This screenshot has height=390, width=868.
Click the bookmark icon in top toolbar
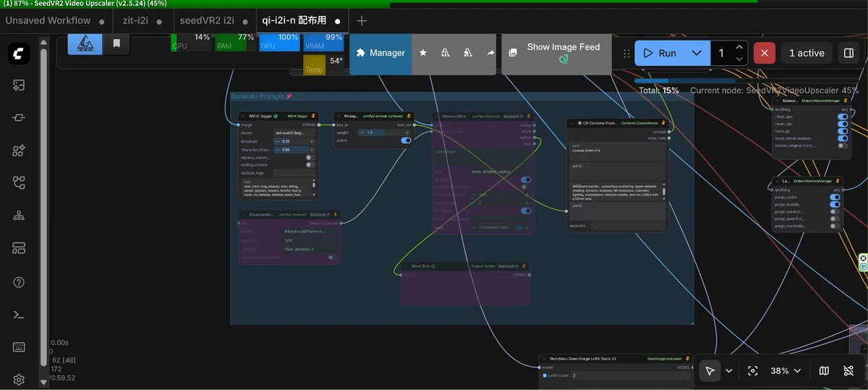[116, 44]
